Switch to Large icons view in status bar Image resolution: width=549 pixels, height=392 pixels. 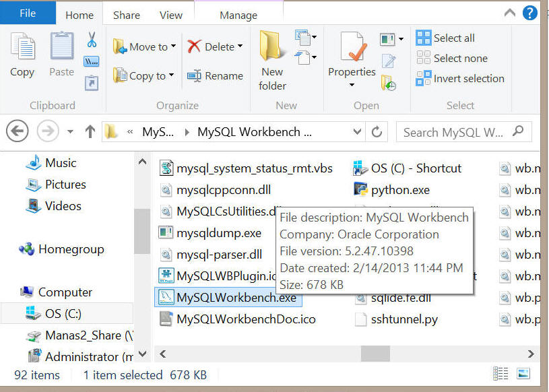(x=523, y=374)
